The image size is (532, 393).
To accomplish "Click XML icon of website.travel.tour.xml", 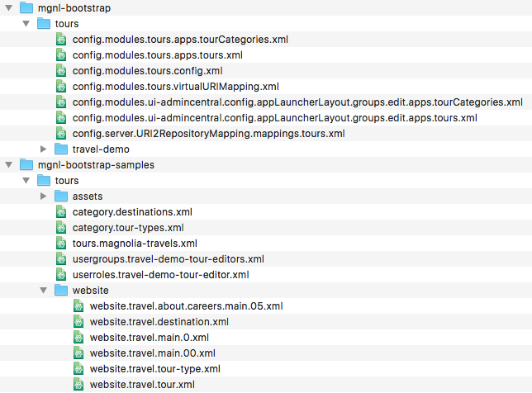I will tap(78, 385).
